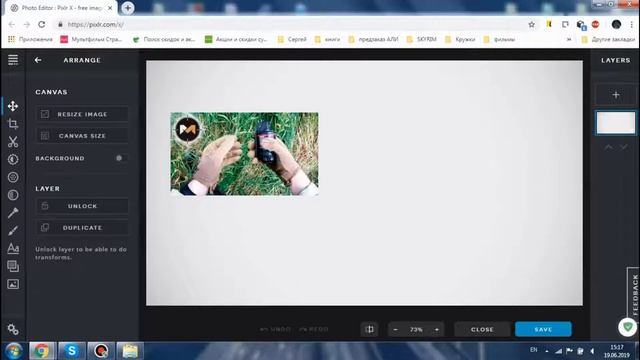The width and height of the screenshot is (640, 360).
Task: Open the Adjust tool half-circle icon
Action: click(x=13, y=159)
